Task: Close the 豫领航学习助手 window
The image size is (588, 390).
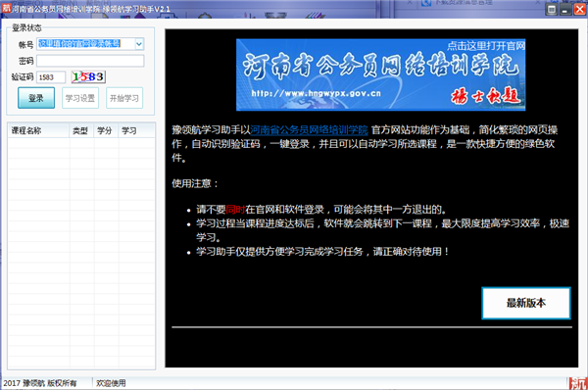Action: [x=579, y=9]
